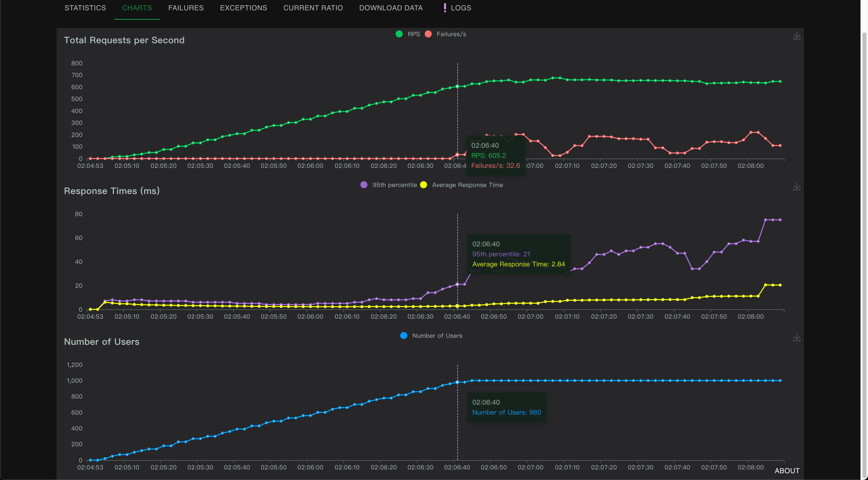This screenshot has height=480, width=868.
Task: Click the Response Times (ms) title
Action: (x=112, y=191)
